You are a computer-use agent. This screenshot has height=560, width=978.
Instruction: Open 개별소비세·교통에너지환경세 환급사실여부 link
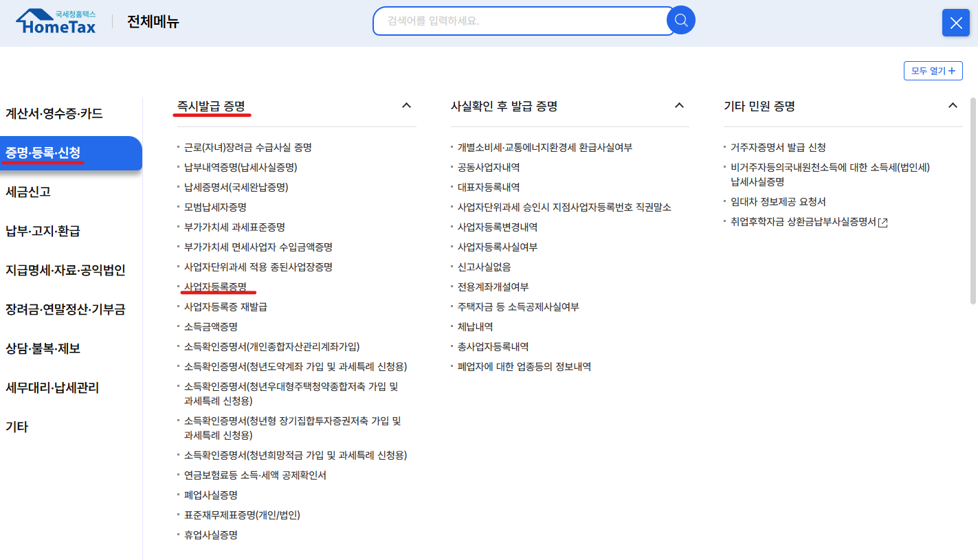pos(545,148)
